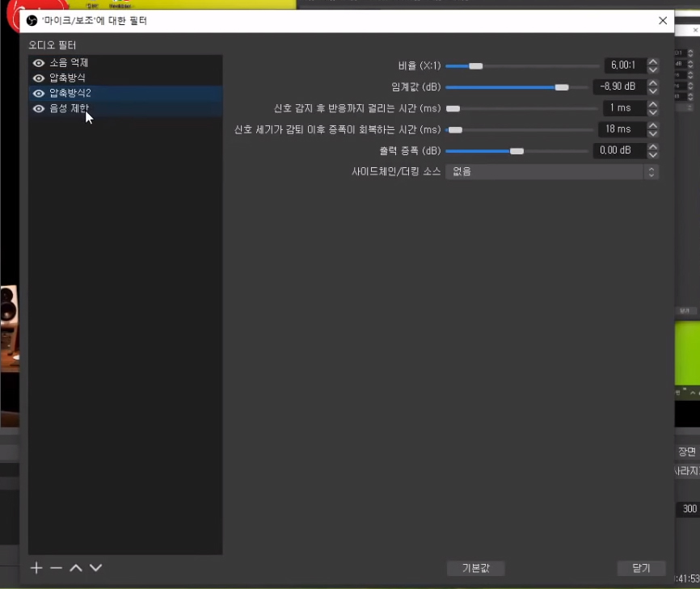Image resolution: width=700 pixels, height=589 pixels.
Task: Click the 닫기 button
Action: [641, 568]
